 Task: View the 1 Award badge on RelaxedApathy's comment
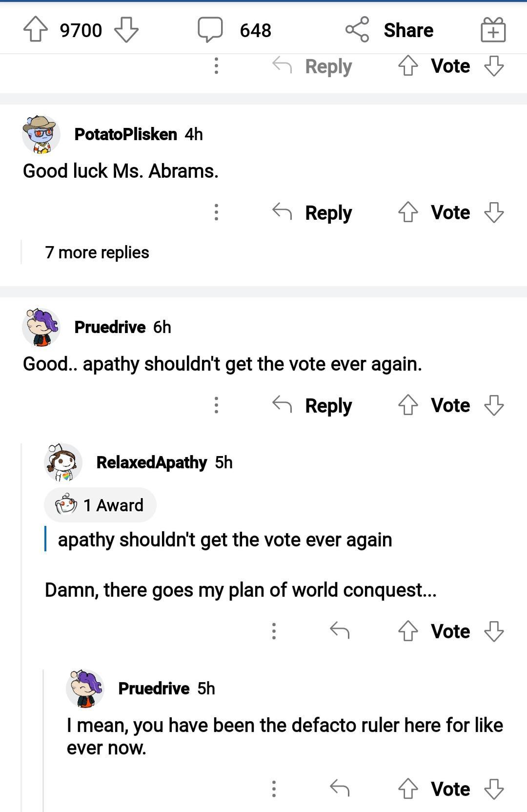coord(100,505)
